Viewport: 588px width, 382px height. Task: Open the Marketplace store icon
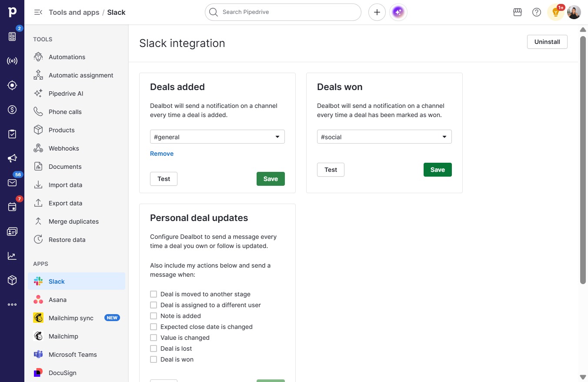pos(518,12)
